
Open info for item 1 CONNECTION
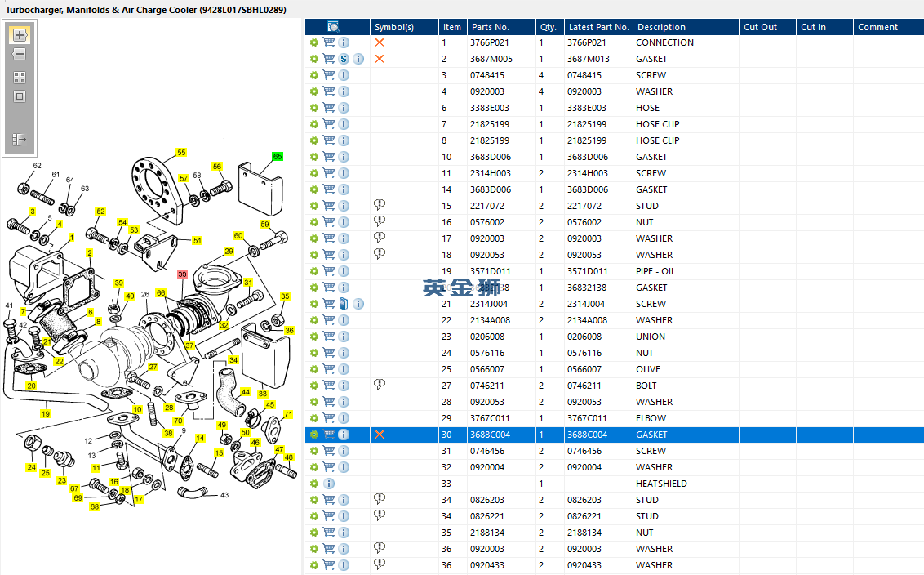click(344, 42)
